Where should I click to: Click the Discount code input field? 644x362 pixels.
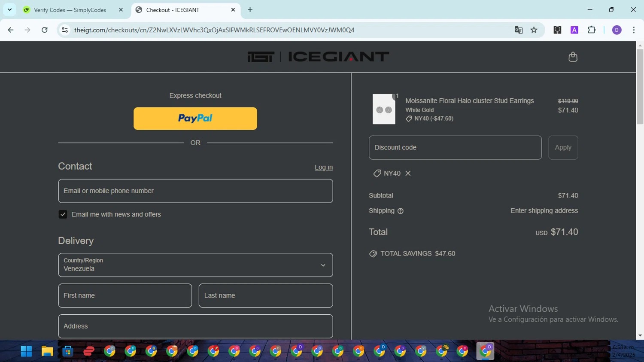pos(455,148)
